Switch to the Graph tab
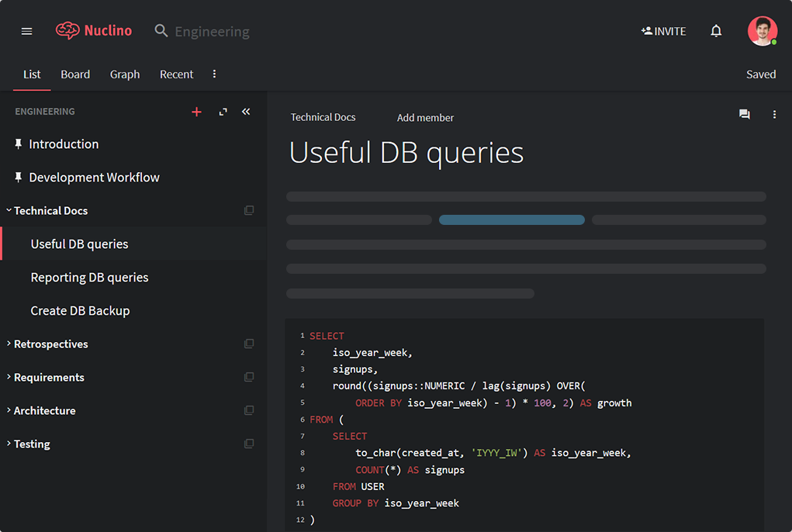Screen dimensions: 792x532 click(125, 74)
